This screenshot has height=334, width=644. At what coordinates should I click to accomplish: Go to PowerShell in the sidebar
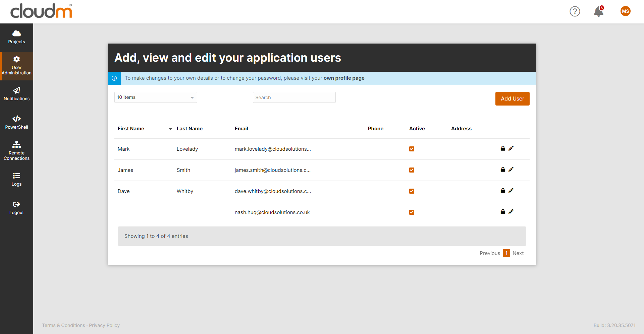point(16,122)
